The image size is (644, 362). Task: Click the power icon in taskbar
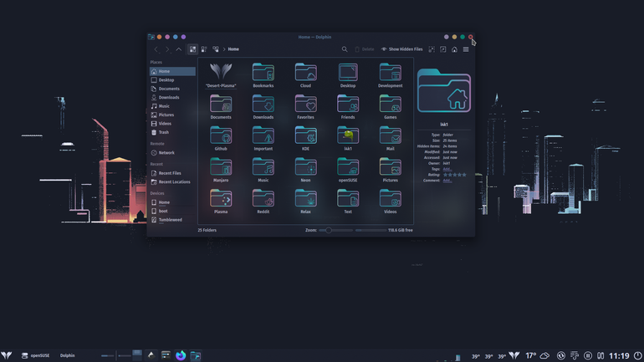638,355
